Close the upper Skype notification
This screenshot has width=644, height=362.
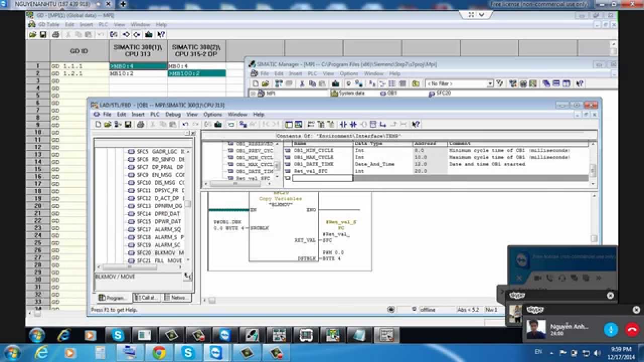click(610, 296)
